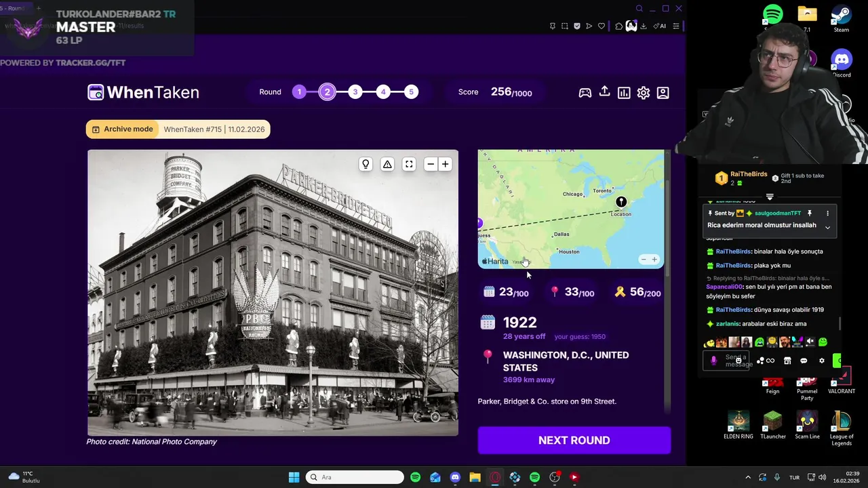Click the browser shield checkmark icon
The width and height of the screenshot is (868, 488).
click(577, 26)
